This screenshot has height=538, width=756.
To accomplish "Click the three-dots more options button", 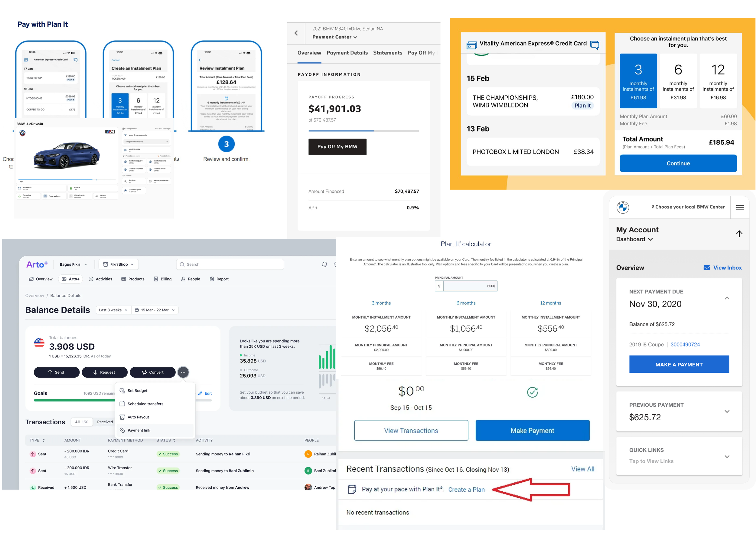I will (183, 372).
